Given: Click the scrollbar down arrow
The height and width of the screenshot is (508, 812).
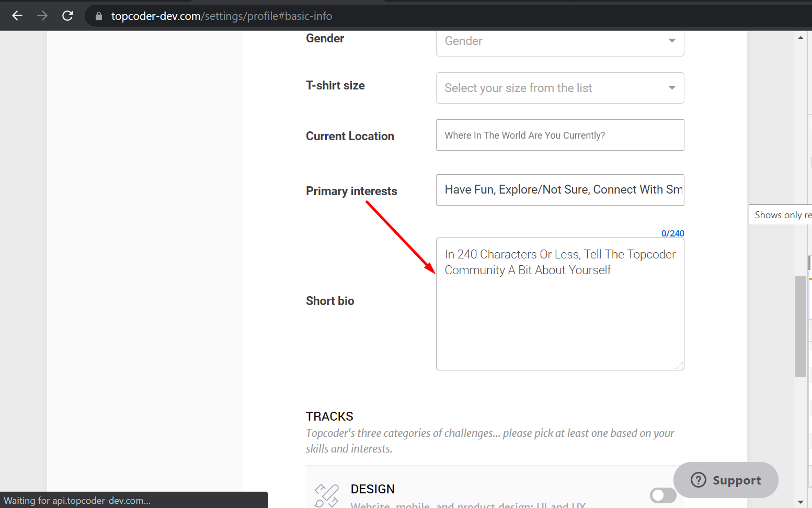Looking at the screenshot, I should pyautogui.click(x=800, y=502).
